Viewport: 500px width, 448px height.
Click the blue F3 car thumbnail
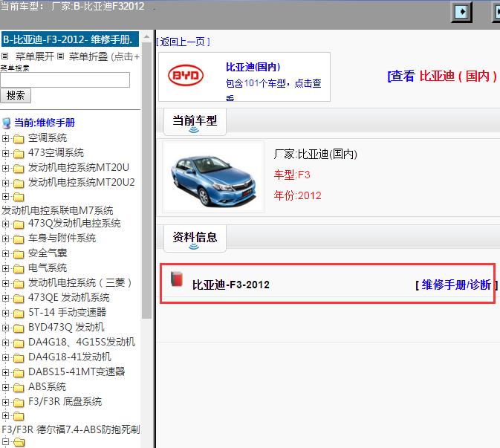pyautogui.click(x=213, y=178)
